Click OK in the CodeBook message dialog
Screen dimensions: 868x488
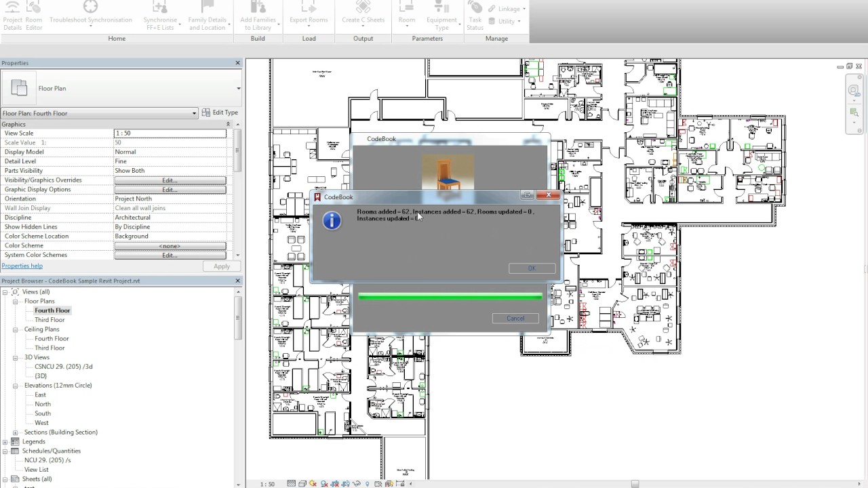click(x=532, y=268)
